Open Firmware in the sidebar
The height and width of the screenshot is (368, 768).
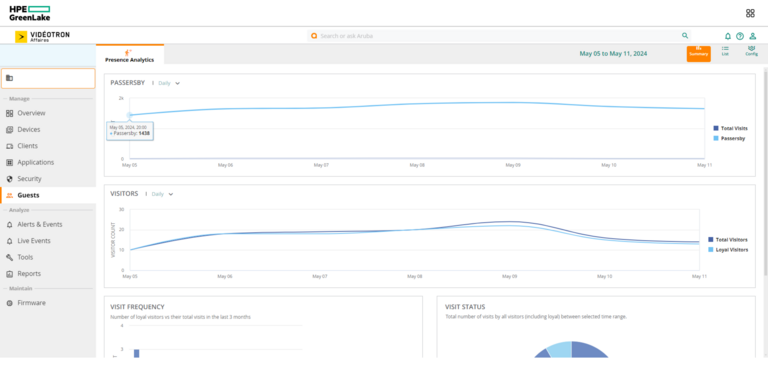[x=31, y=303]
